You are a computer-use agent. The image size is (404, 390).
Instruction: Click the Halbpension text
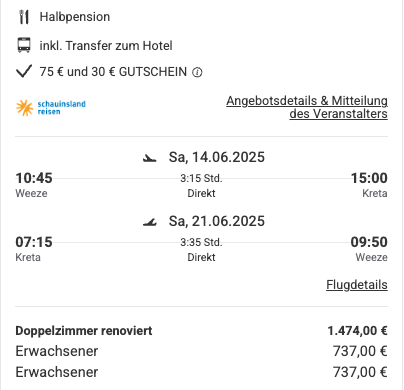pos(75,17)
